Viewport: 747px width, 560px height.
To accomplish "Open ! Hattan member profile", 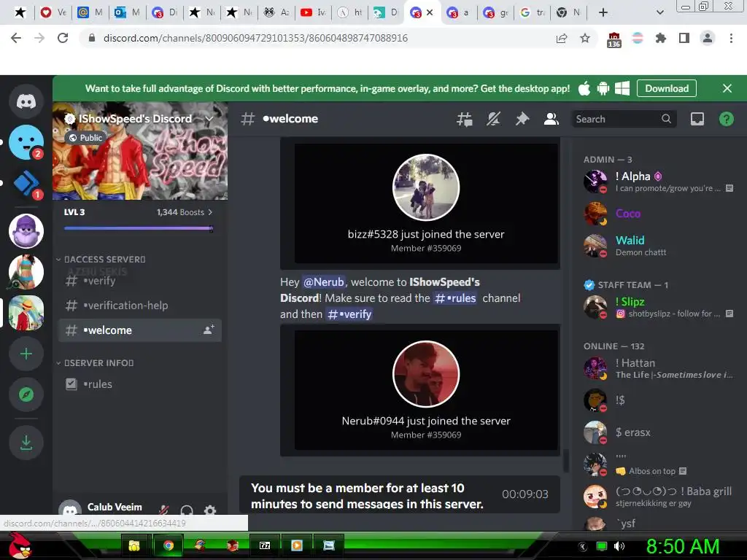I will pos(658,368).
